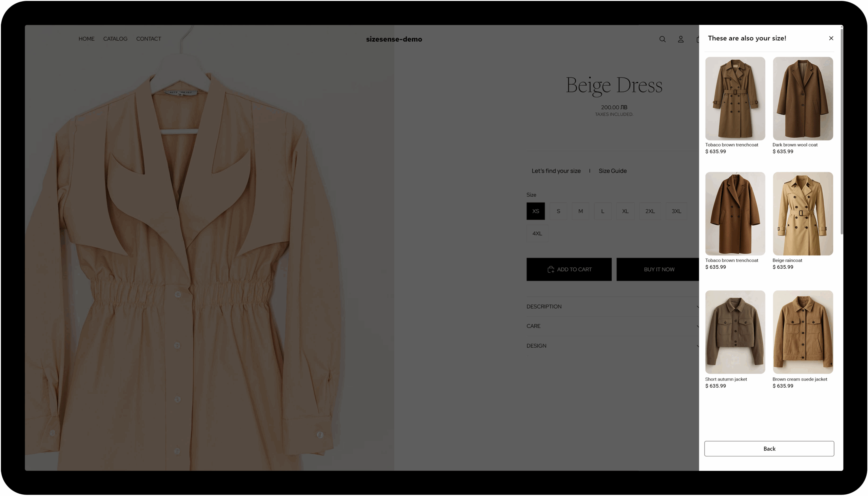Select size XS option
The width and height of the screenshot is (868, 496).
535,211
